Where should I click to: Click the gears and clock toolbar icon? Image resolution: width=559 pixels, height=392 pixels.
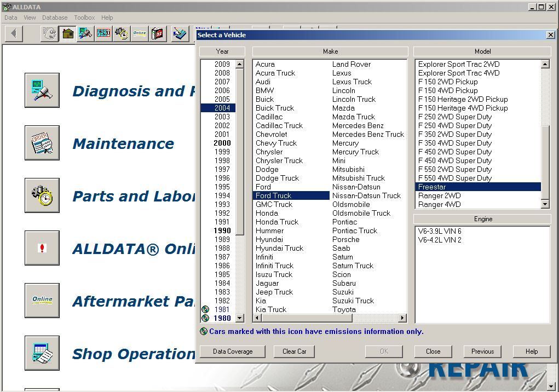[121, 33]
